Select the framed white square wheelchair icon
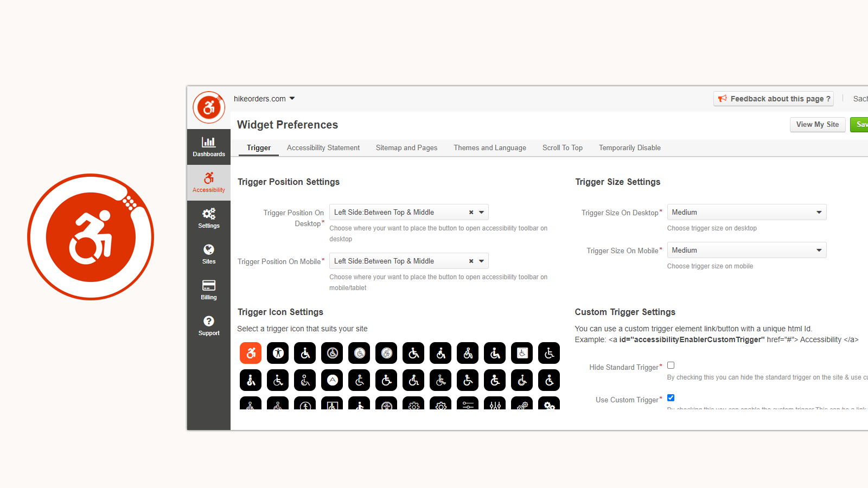Image resolution: width=868 pixels, height=488 pixels. (x=522, y=353)
